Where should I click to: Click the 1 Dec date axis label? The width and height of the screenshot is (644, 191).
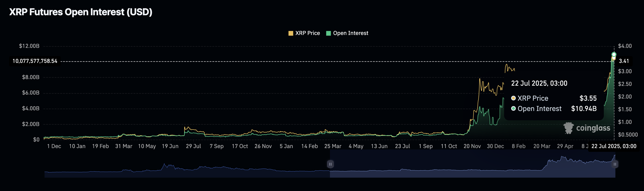pyautogui.click(x=54, y=146)
